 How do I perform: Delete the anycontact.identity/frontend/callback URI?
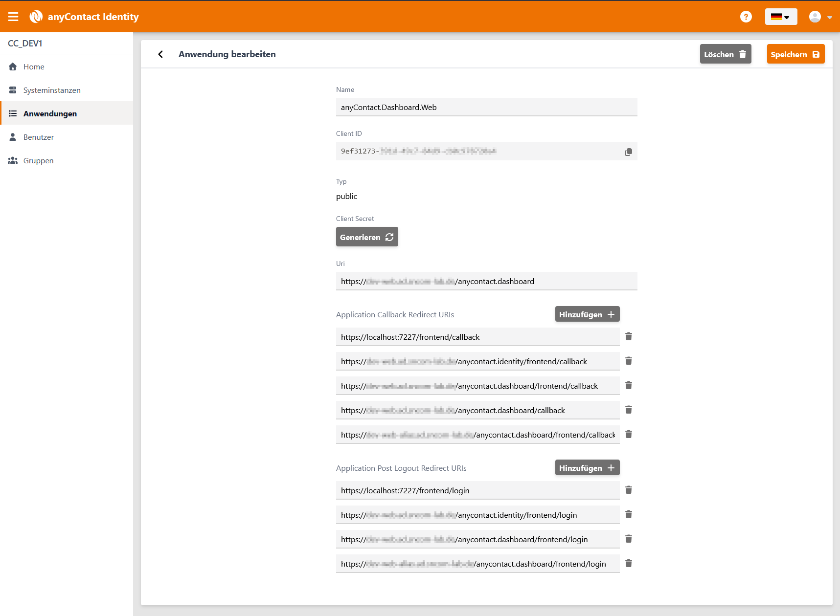coord(629,361)
